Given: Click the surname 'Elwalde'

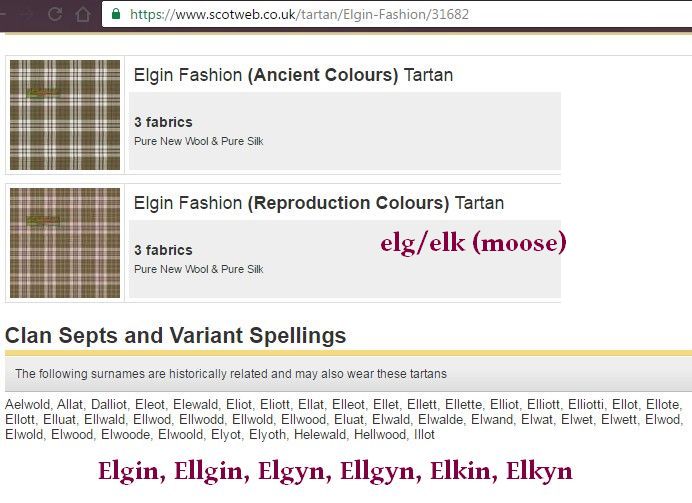Looking at the screenshot, I should 440,420.
